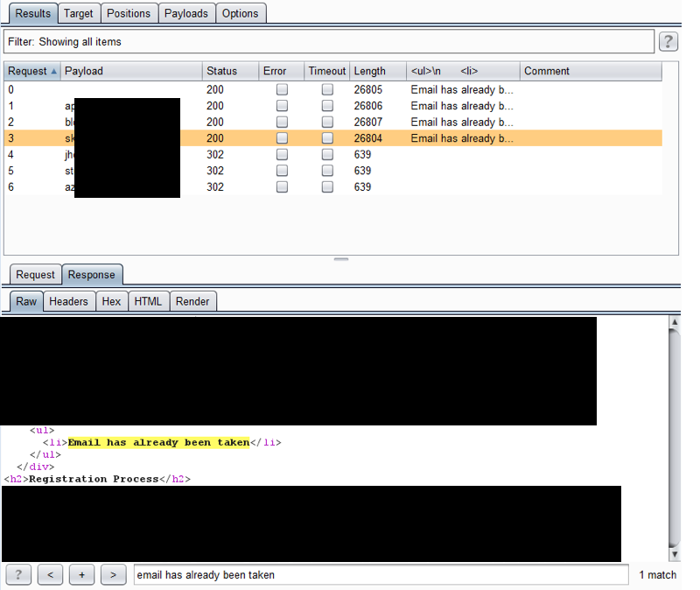Sort results by Request column header

coord(31,71)
